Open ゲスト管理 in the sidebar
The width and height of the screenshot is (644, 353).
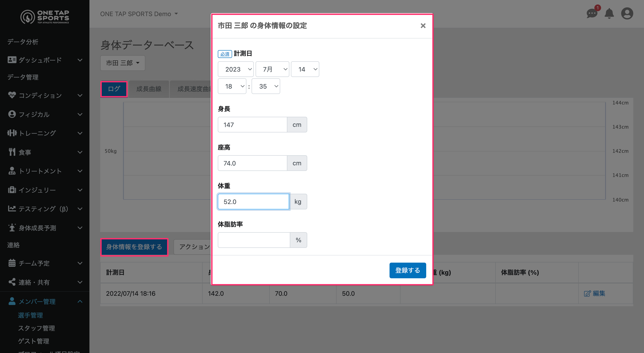point(34,341)
